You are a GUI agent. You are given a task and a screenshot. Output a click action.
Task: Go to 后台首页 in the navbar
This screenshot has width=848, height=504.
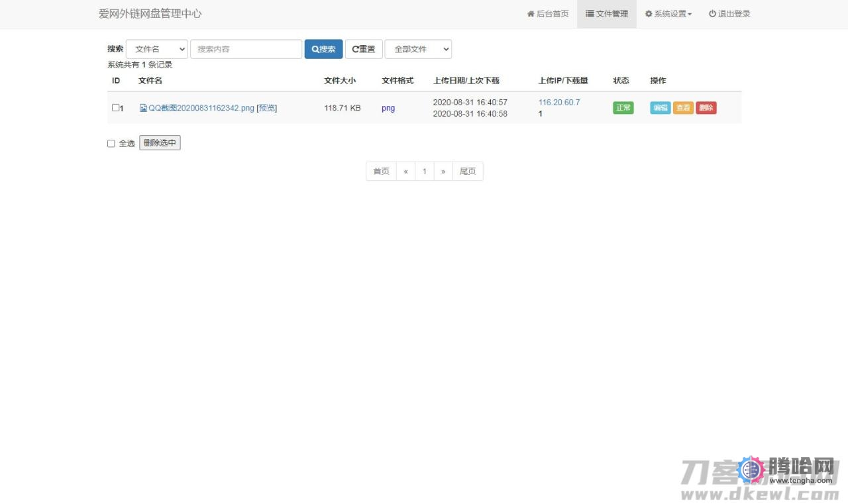click(548, 14)
